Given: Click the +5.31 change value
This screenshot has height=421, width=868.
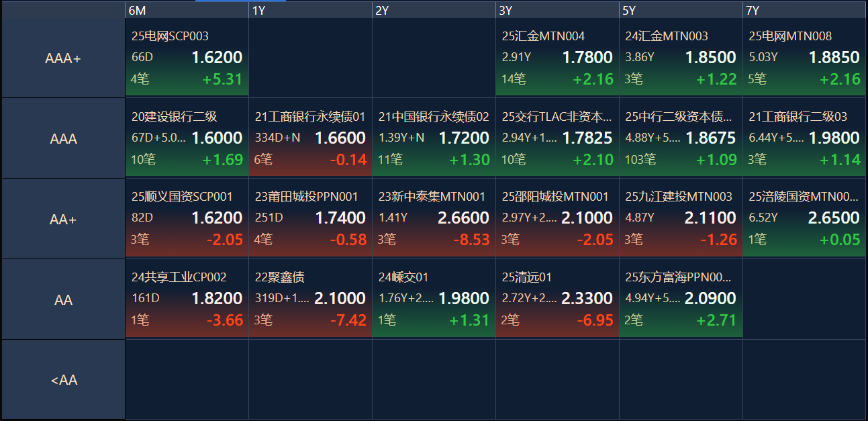Looking at the screenshot, I should coord(222,79).
